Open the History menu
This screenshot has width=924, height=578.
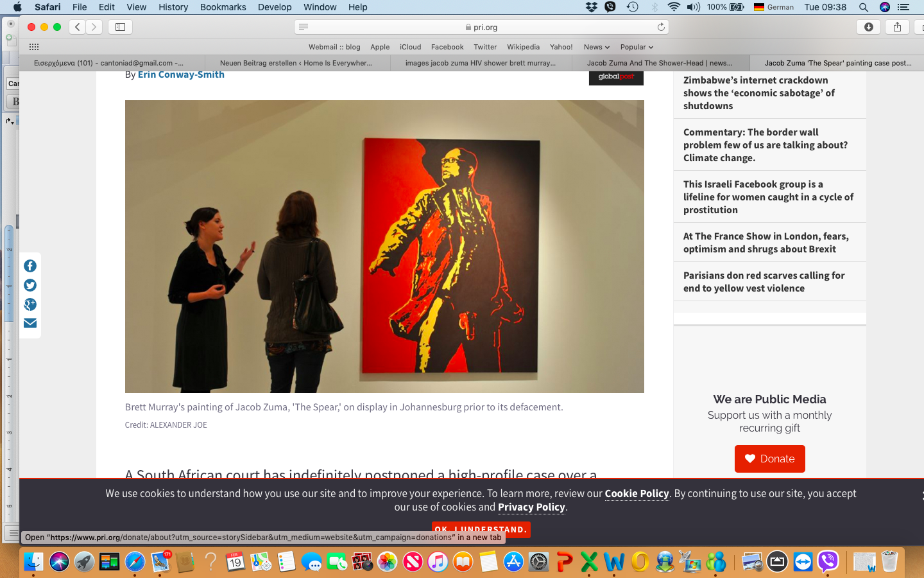pyautogui.click(x=173, y=7)
